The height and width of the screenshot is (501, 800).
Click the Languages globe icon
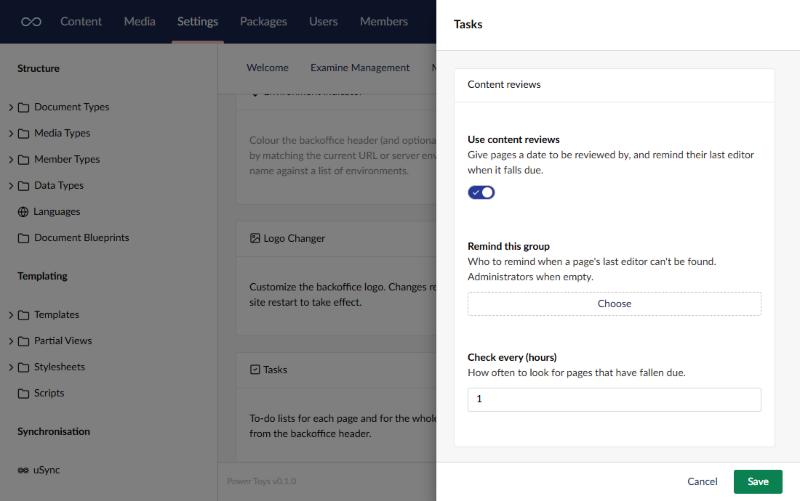23,212
